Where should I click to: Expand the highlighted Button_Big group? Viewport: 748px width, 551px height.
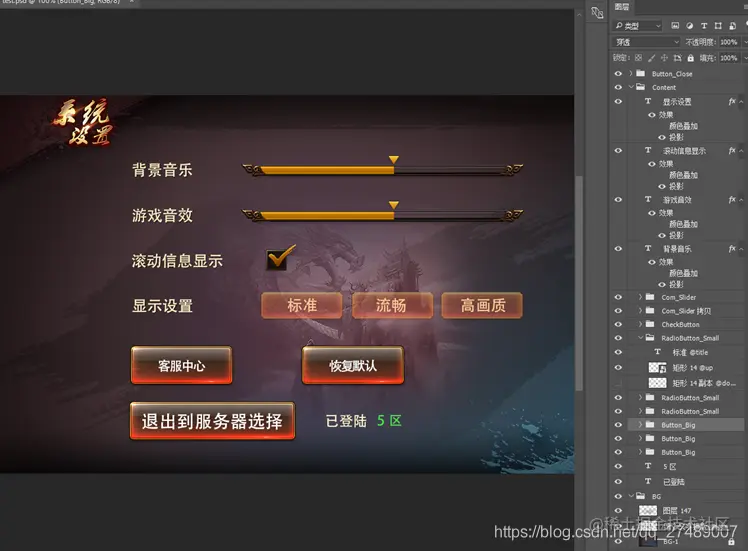click(x=641, y=425)
